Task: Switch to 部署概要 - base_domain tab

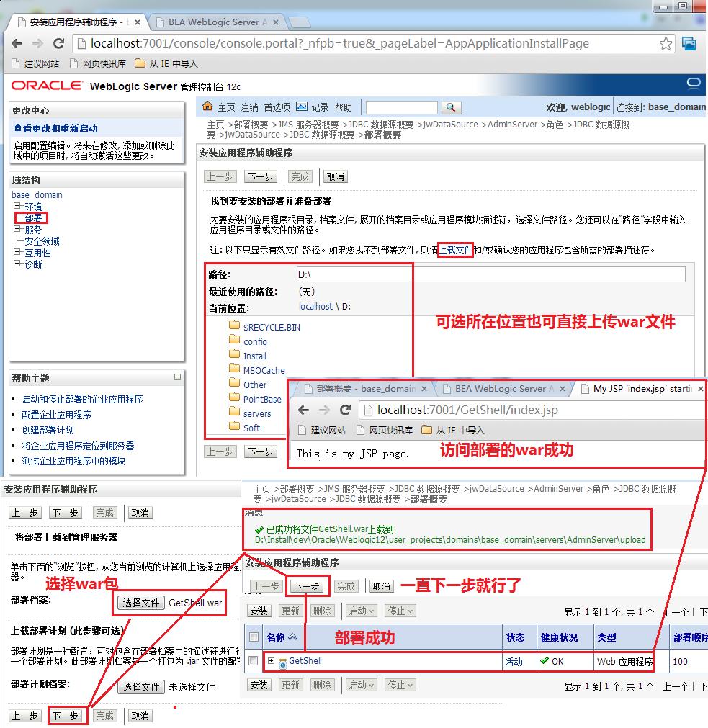Action: pyautogui.click(x=365, y=389)
